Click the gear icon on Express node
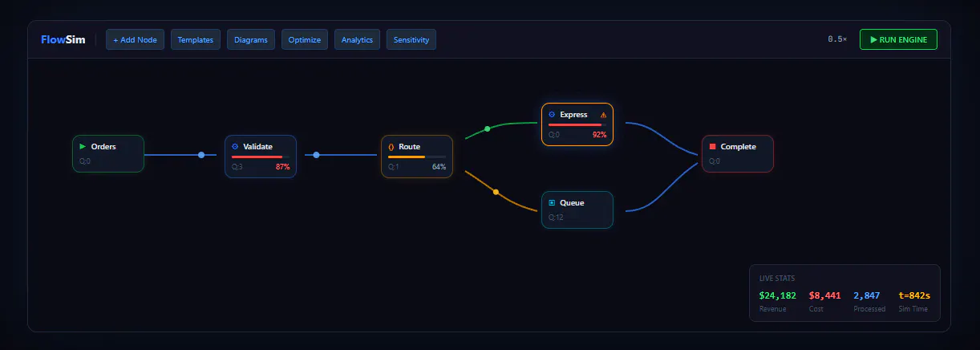Image resolution: width=980 pixels, height=350 pixels. point(552,115)
